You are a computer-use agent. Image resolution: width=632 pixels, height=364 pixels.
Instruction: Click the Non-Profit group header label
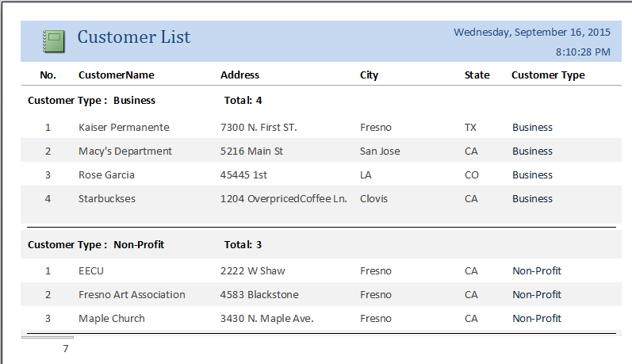click(139, 245)
